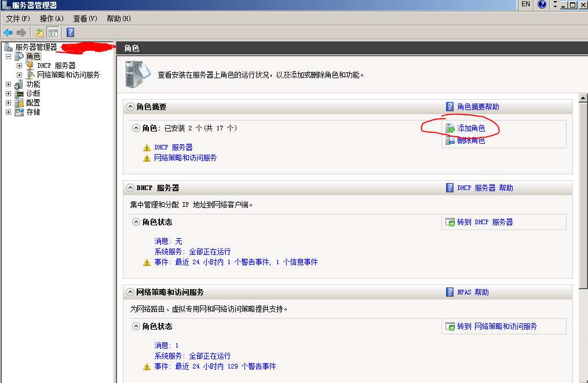The image size is (588, 383).
Task: Open 网络策略和访问服务 link in role summary
Action: pyautogui.click(x=185, y=158)
